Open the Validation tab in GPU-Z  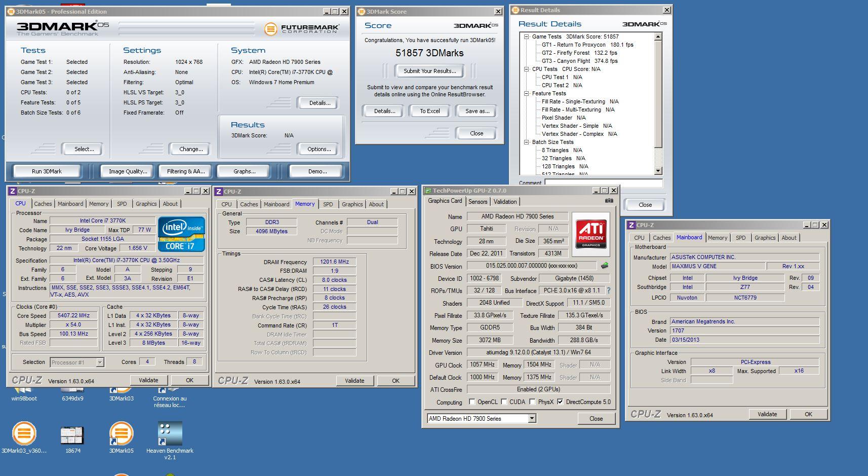pos(505,202)
